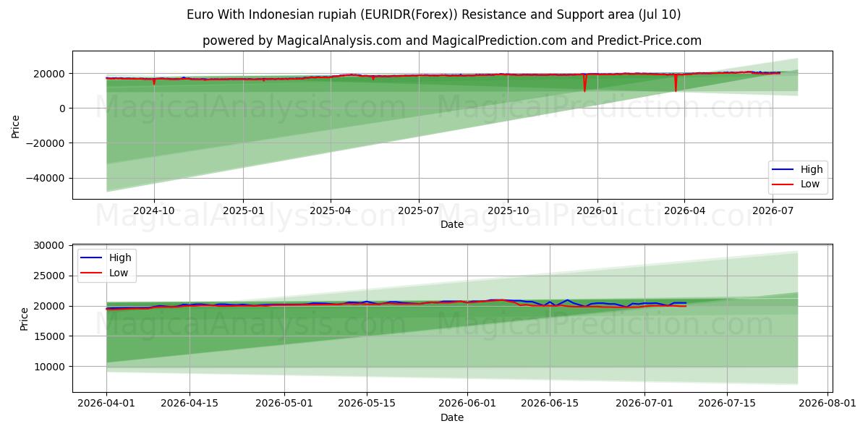868x434 pixels.
Task: Click the chart title mentioning EURIDR(Forex)
Action: click(433, 14)
